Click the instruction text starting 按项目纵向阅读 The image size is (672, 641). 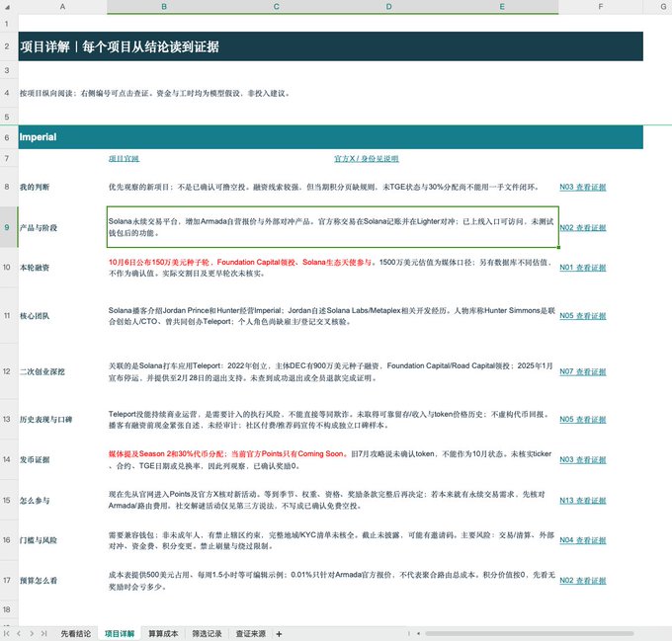point(155,94)
